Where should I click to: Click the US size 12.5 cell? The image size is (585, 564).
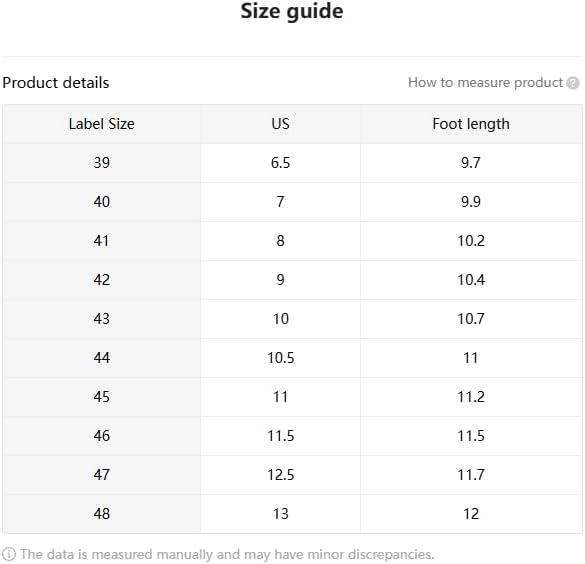tap(281, 475)
